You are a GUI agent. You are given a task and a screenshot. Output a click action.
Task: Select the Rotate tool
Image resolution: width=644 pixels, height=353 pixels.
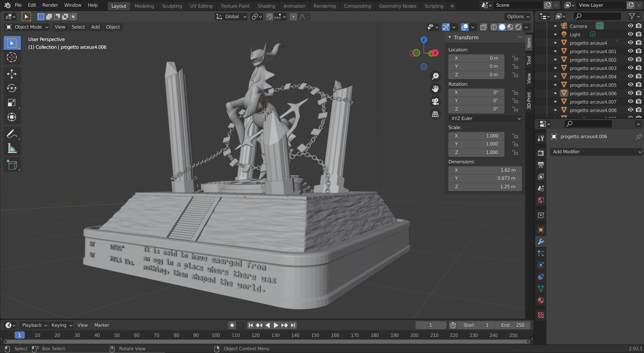[12, 88]
